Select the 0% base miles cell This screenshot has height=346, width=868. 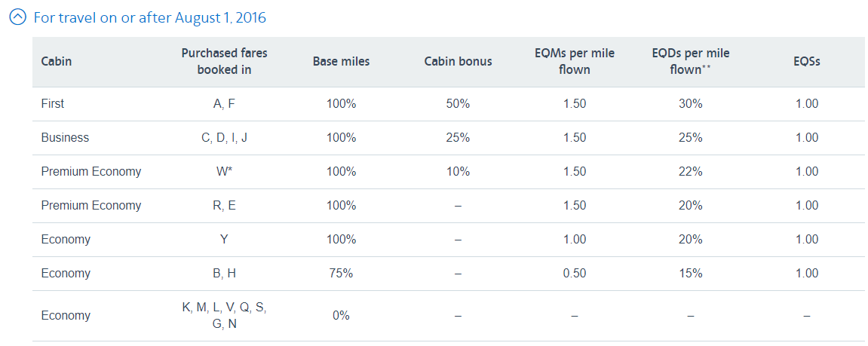tap(341, 316)
